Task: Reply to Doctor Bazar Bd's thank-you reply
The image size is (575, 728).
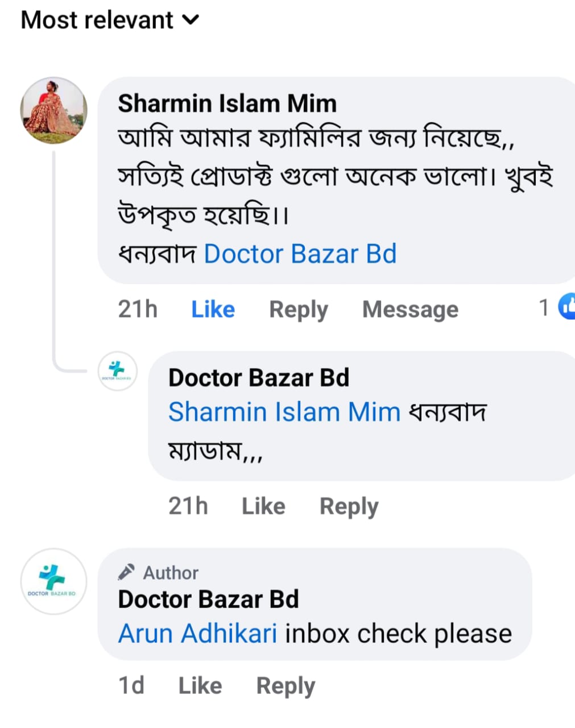Action: tap(349, 506)
